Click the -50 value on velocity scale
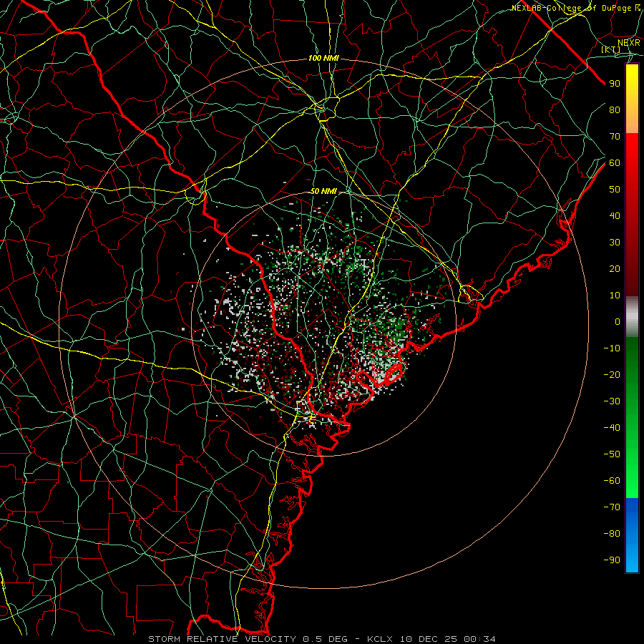This screenshot has height=644, width=644. click(612, 454)
